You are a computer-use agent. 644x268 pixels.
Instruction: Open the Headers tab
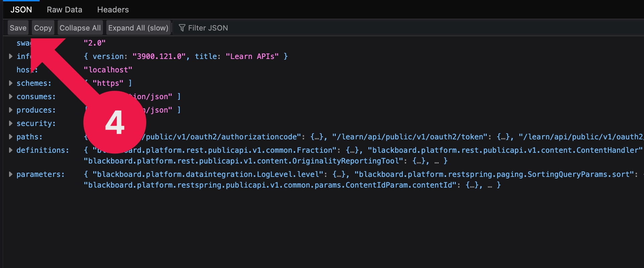click(113, 10)
